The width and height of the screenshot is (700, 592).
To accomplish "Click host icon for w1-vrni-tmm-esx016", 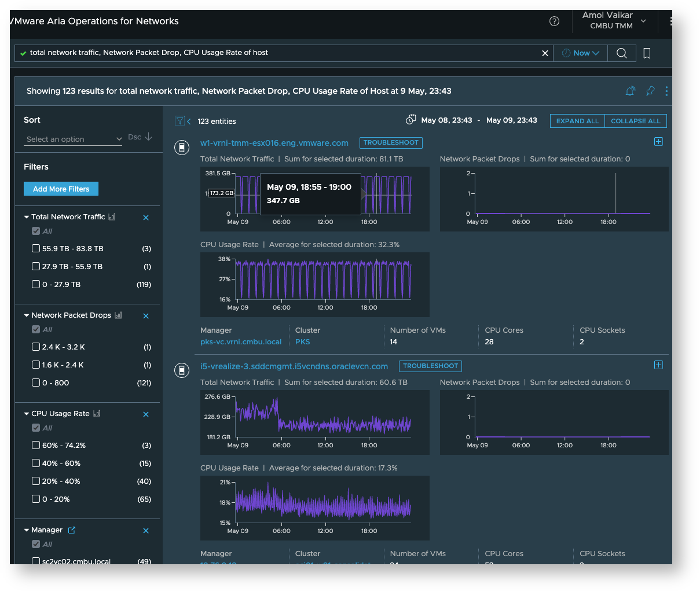I will click(182, 148).
